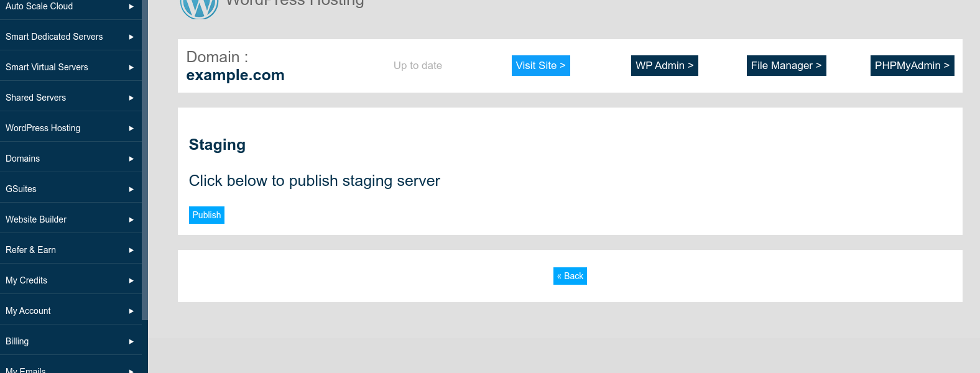Select Auto Scale Cloud menu item

pyautogui.click(x=39, y=6)
